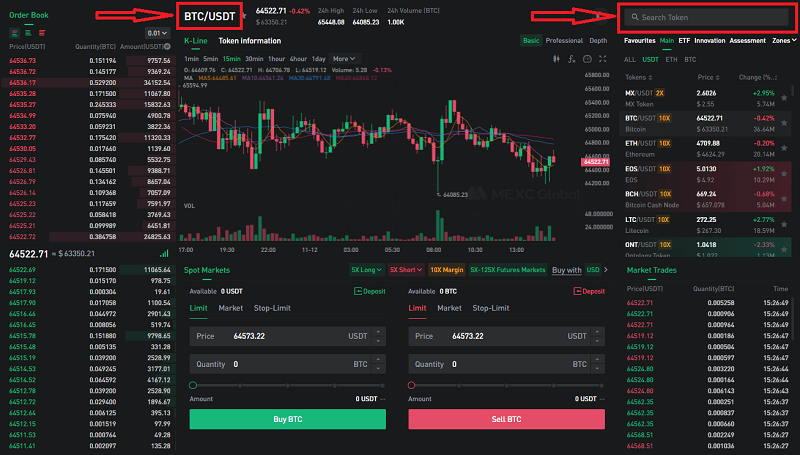This screenshot has width=800, height=455.
Task: Click Deposit icon in buy panel
Action: (x=358, y=291)
